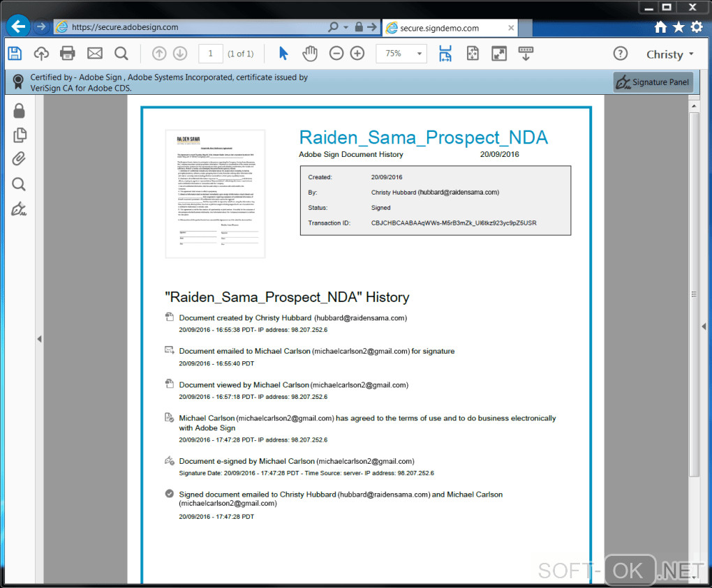Click the Save floppy disk icon
This screenshot has height=588, width=712.
[x=15, y=54]
